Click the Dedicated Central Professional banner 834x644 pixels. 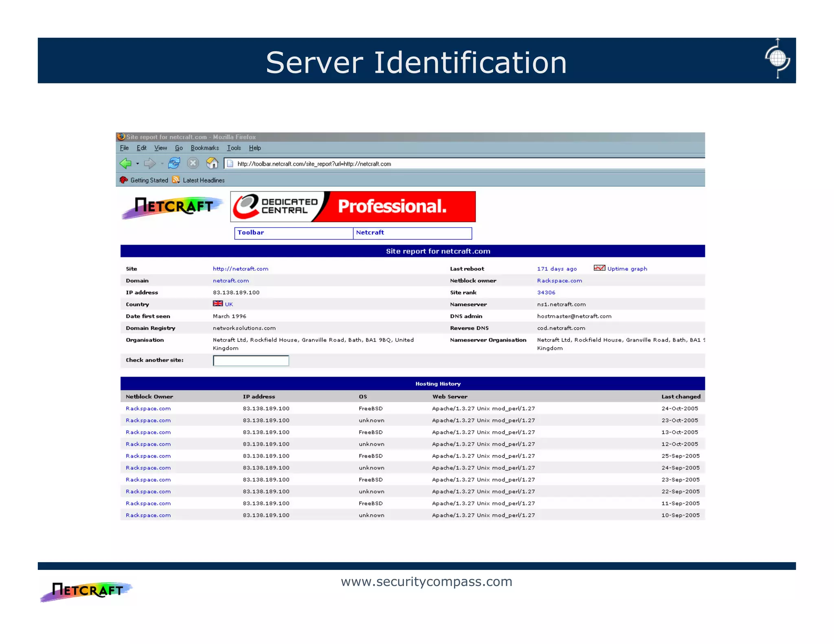click(353, 207)
